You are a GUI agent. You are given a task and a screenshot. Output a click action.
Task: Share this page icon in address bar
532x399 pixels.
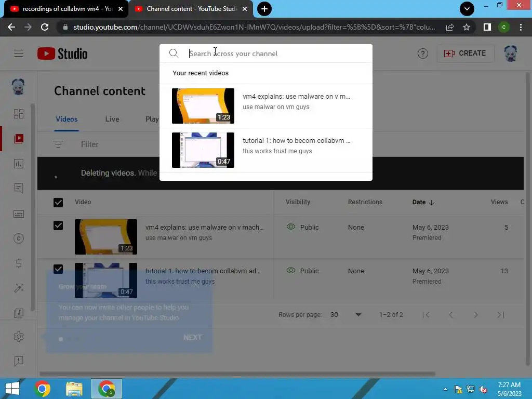(x=450, y=27)
